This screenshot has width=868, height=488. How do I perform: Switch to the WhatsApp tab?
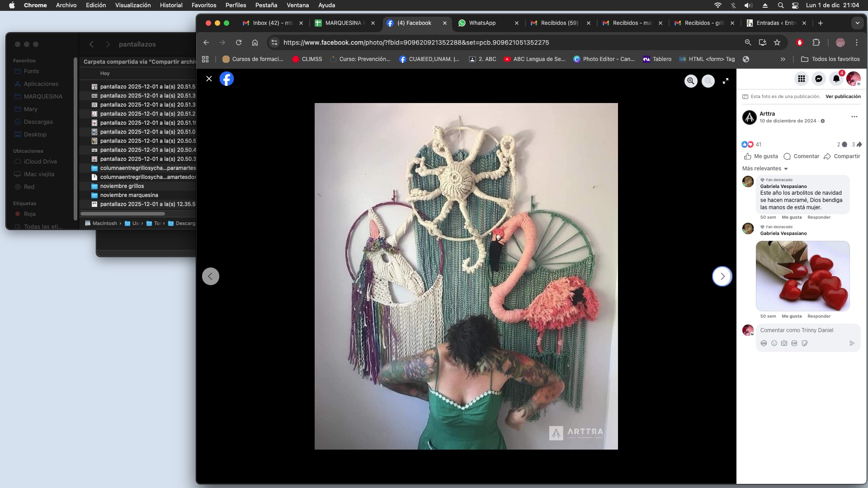[x=482, y=23]
